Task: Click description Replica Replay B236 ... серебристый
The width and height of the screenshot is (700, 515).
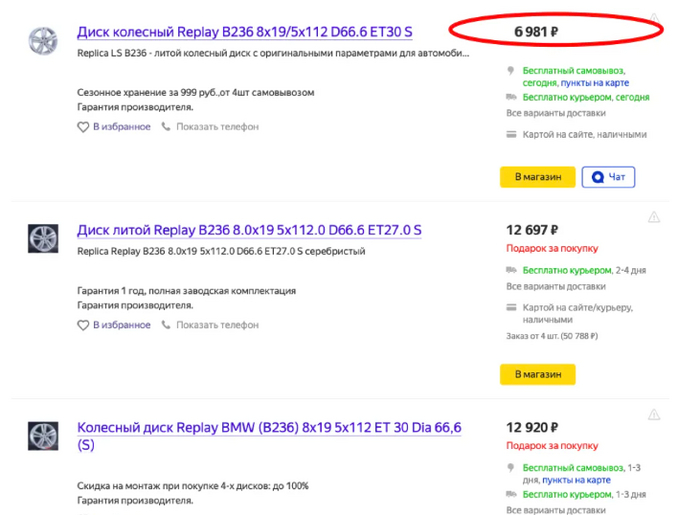Action: 221,251
